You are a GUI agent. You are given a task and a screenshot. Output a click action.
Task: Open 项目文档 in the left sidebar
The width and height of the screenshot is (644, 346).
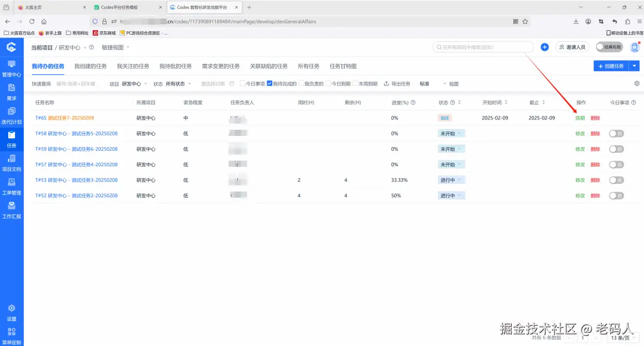pos(11,163)
